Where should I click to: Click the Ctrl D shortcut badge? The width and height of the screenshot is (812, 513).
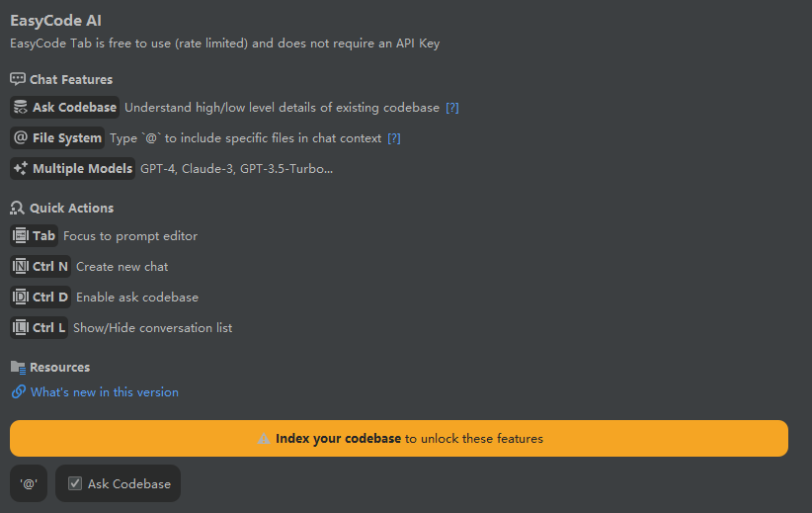41,297
